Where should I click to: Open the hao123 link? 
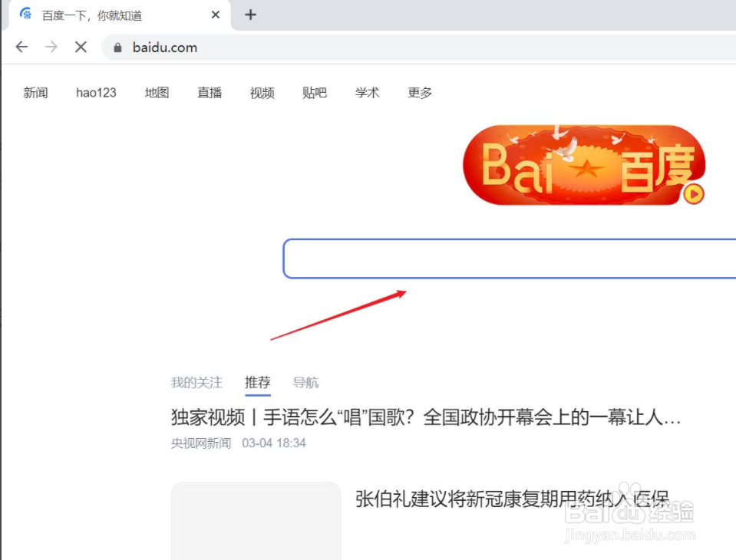pos(96,93)
